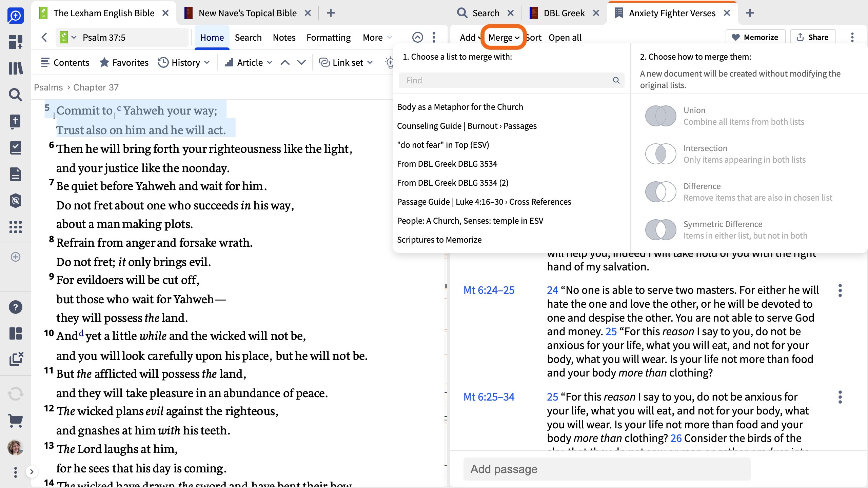The width and height of the screenshot is (868, 488).
Task: Expand the sidebar with the chevron arrow
Action: pos(32,472)
